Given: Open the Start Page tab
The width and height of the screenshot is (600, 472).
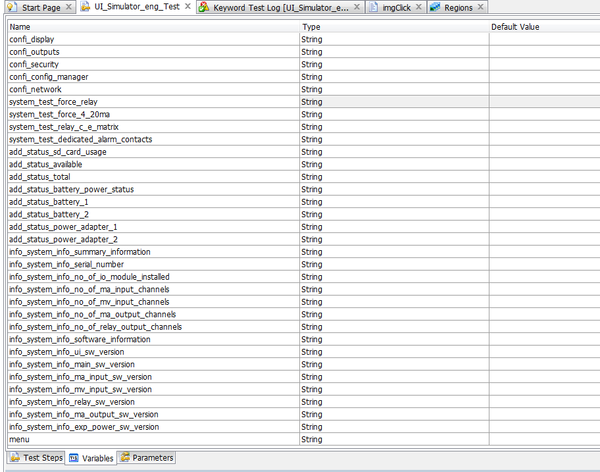Looking at the screenshot, I should [x=39, y=7].
